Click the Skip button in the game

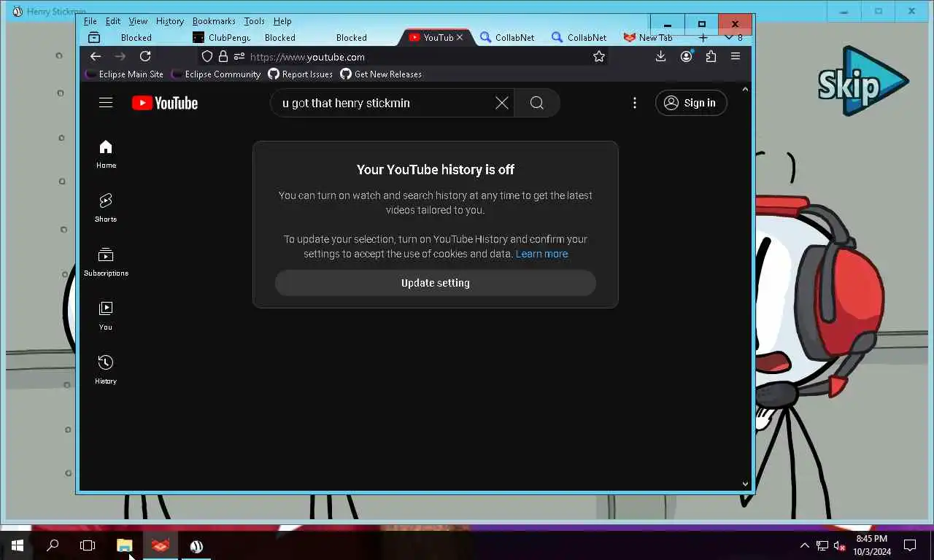pos(862,82)
